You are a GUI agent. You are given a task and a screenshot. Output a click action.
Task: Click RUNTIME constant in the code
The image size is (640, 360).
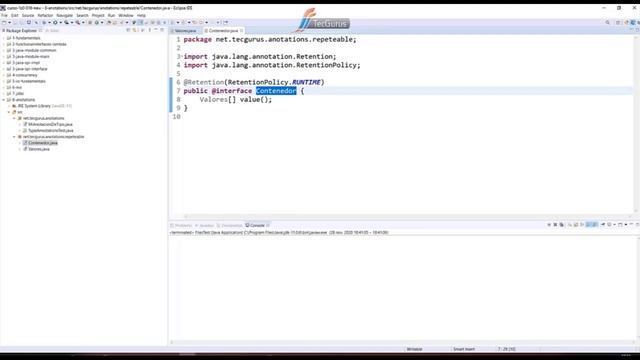click(306, 82)
